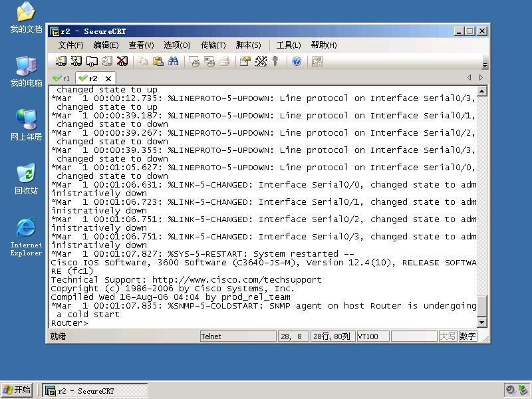Image resolution: width=532 pixels, height=399 pixels.
Task: Open the 传输(T) menu
Action: 213,45
